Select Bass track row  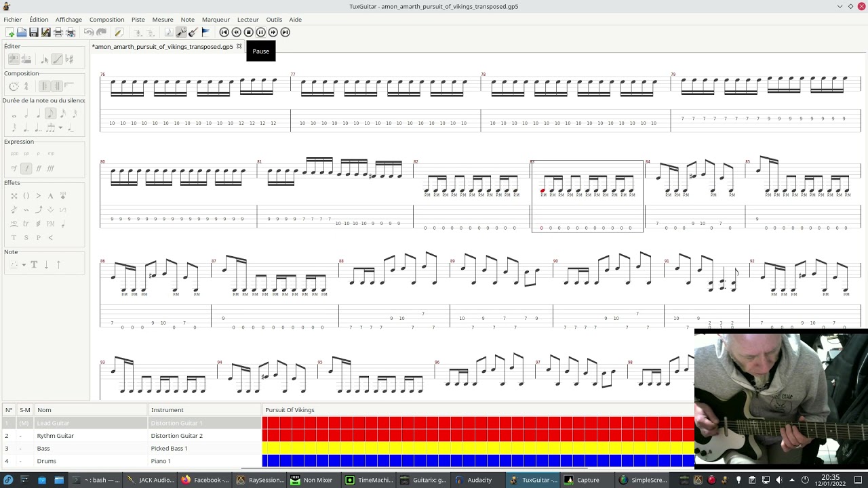tap(132, 448)
